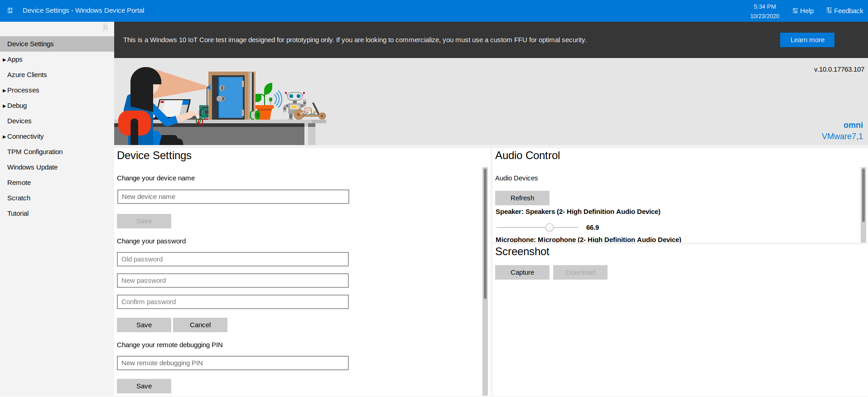Click the Audio Control panel scrollbar
868x397 pixels.
point(863,195)
